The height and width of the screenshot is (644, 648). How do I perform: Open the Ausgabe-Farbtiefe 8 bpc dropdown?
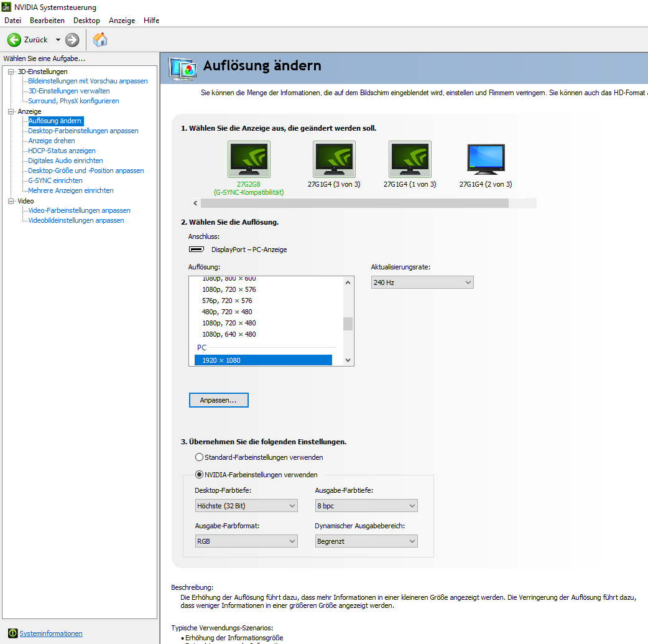click(366, 506)
